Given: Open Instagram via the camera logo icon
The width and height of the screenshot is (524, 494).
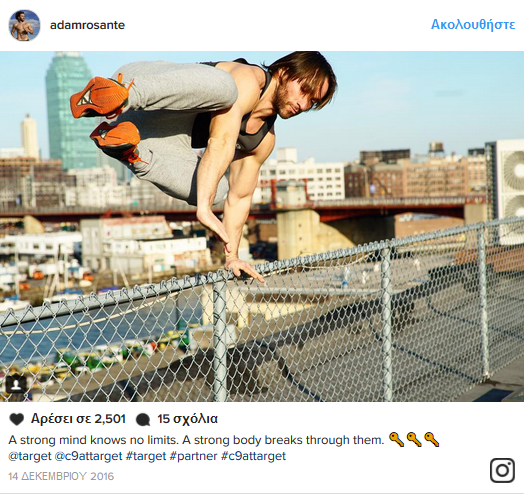Looking at the screenshot, I should 502,471.
